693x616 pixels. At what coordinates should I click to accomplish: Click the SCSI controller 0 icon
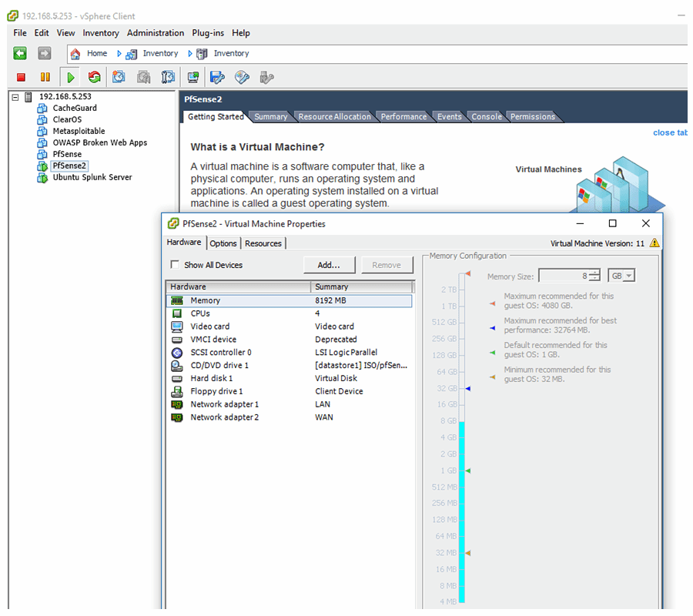[177, 353]
